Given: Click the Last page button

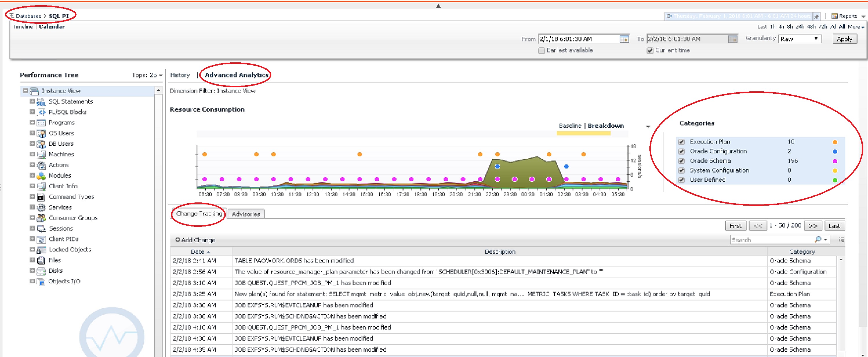Looking at the screenshot, I should pos(834,226).
